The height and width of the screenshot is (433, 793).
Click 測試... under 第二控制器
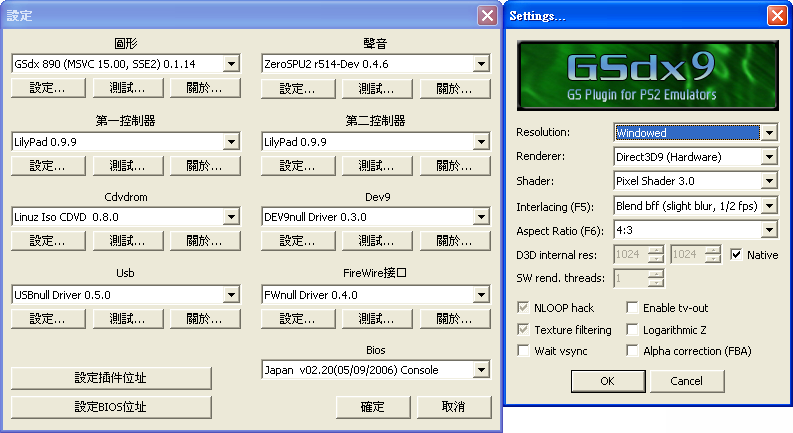click(x=377, y=166)
